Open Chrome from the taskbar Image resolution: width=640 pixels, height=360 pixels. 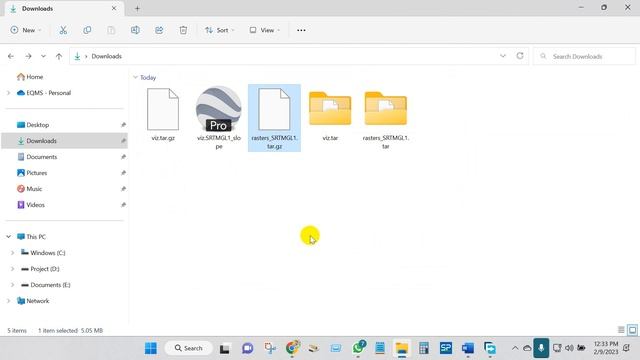pos(292,348)
